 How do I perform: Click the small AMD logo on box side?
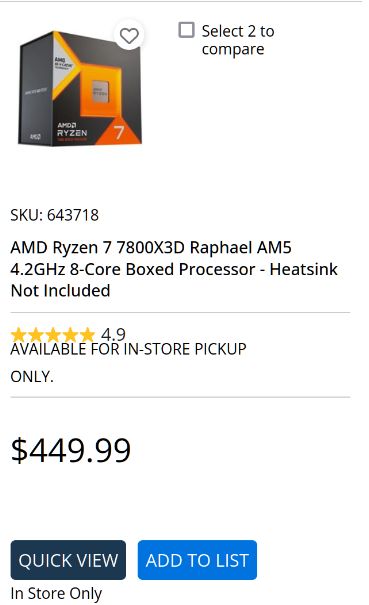tap(35, 137)
